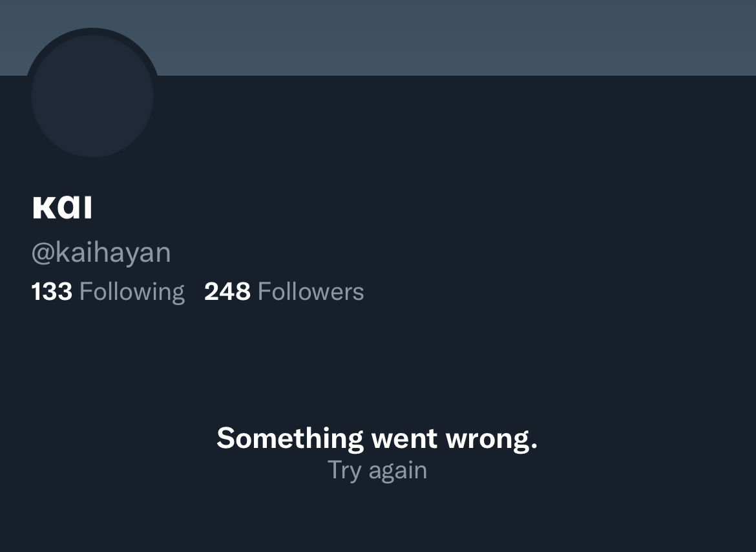View the profile cover image
The image size is (756, 552).
[378, 37]
